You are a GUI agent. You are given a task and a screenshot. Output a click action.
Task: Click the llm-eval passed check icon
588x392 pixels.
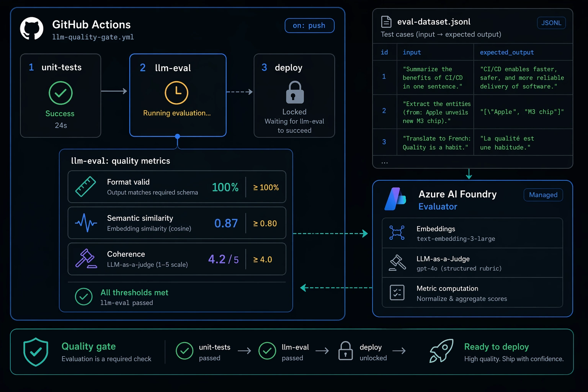(267, 351)
